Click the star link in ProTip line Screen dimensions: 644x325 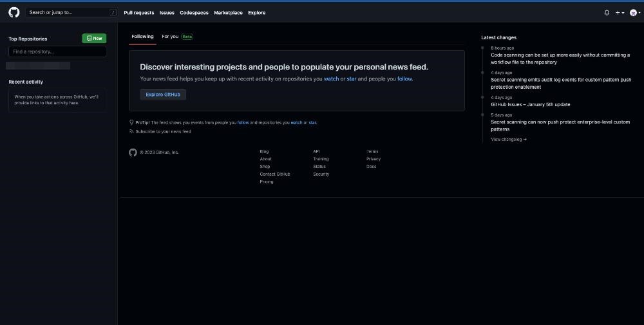click(x=312, y=123)
